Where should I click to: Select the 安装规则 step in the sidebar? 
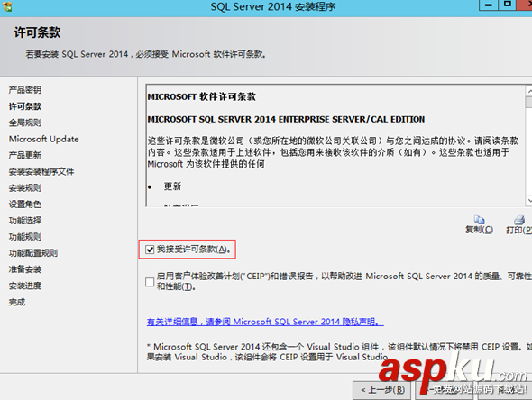click(24, 187)
